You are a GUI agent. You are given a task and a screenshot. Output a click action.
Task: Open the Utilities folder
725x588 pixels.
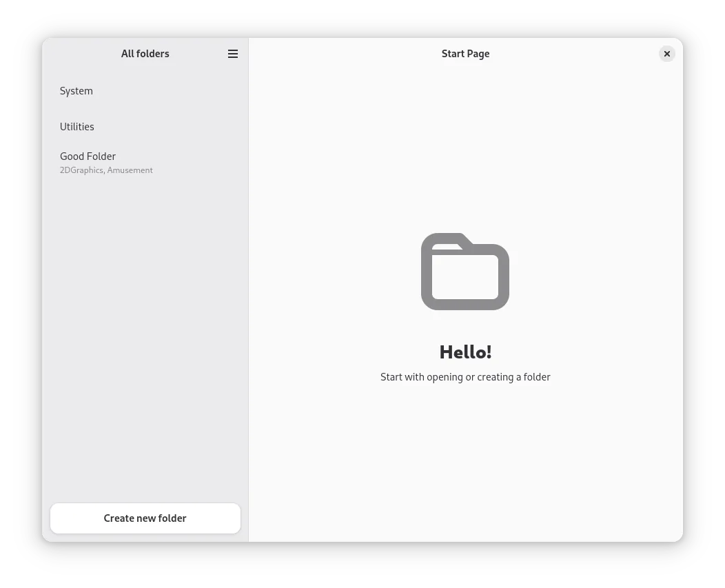77,127
